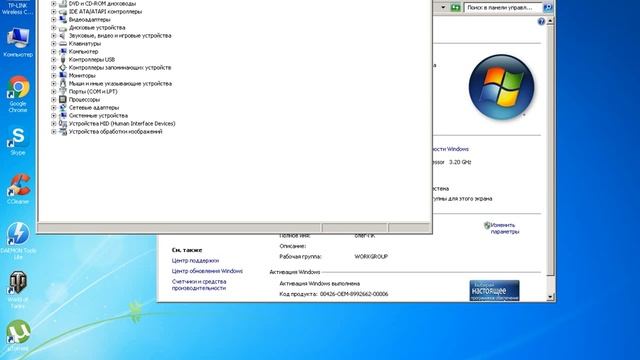This screenshot has height=360, width=640.
Task: Select the Google Chrome desktop icon
Action: coord(18,94)
